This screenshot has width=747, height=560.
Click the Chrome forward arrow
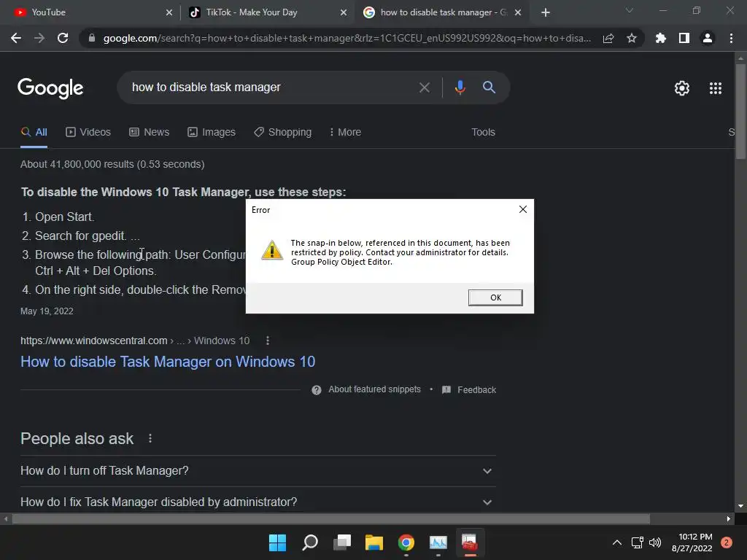pyautogui.click(x=39, y=38)
